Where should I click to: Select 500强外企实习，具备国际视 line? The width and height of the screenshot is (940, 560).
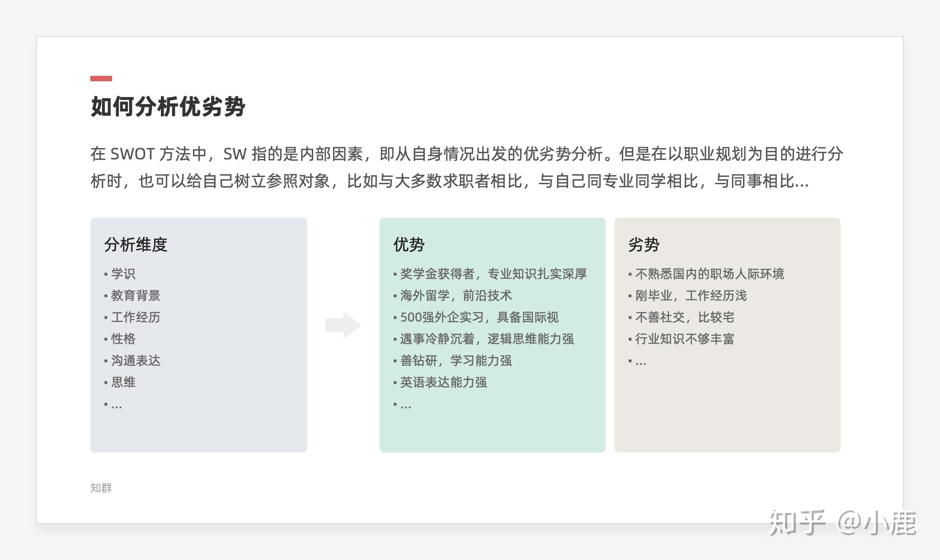[476, 317]
